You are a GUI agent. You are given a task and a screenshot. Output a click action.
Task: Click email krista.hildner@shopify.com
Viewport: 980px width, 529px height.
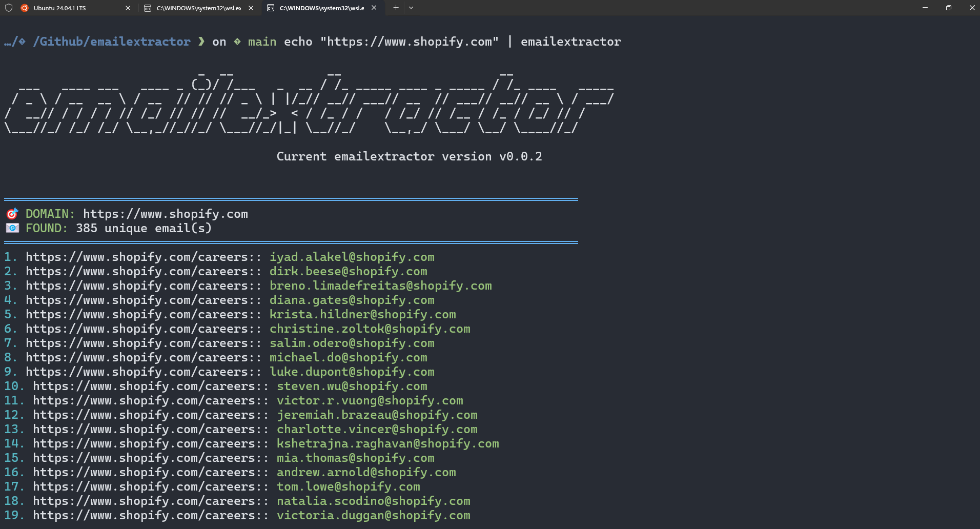coord(363,314)
